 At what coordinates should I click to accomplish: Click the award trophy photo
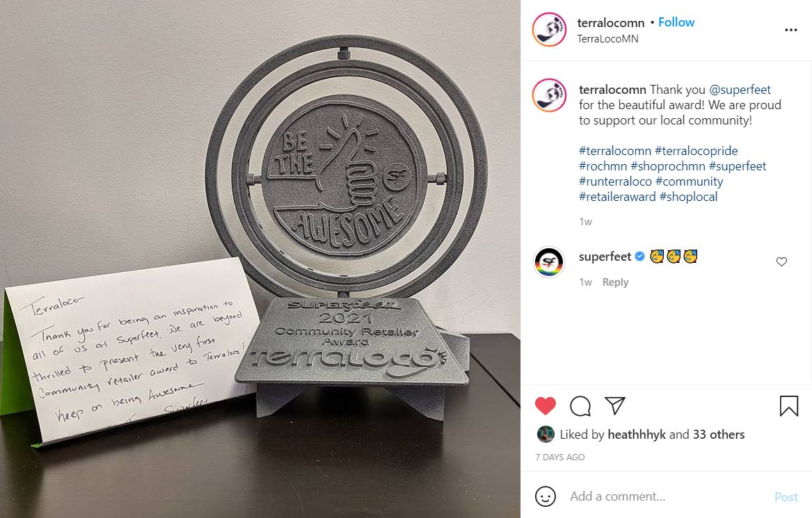point(260,259)
